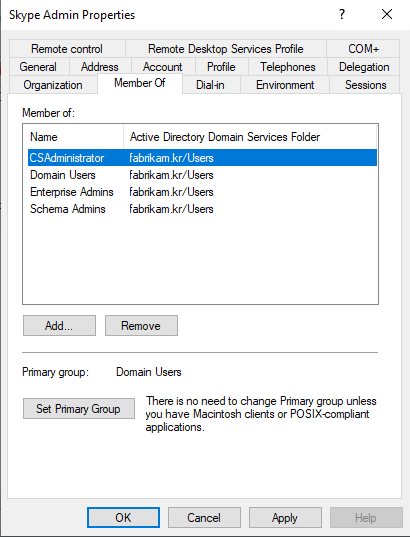
Task: Click the Set Primary Group button
Action: [79, 408]
